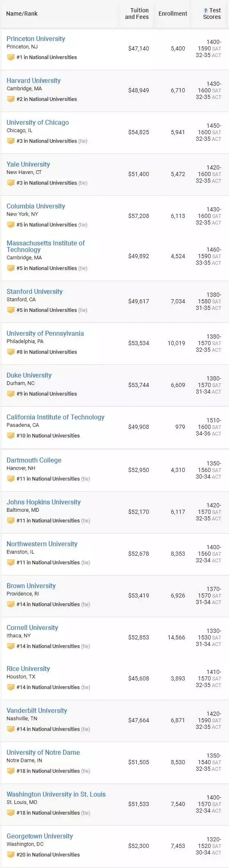The height and width of the screenshot is (868, 229).
Task: Open the Washington University in St. Louis link
Action: tap(56, 794)
